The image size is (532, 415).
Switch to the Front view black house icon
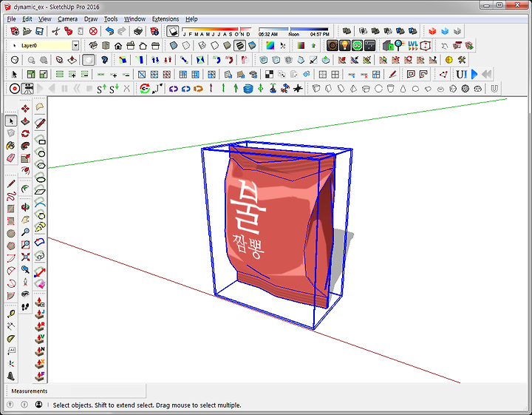pyautogui.click(x=118, y=46)
